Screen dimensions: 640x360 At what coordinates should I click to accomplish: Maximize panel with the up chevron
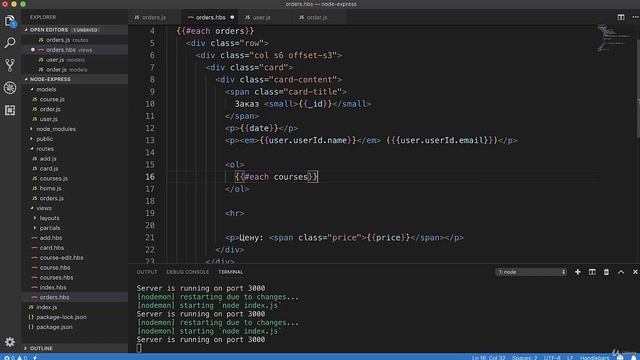click(x=621, y=272)
